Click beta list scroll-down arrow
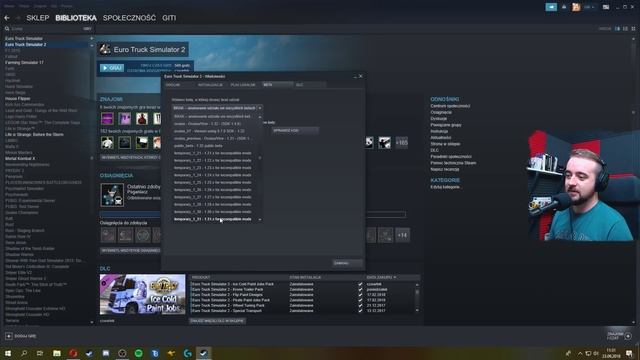The width and height of the screenshot is (640, 360). (260, 220)
